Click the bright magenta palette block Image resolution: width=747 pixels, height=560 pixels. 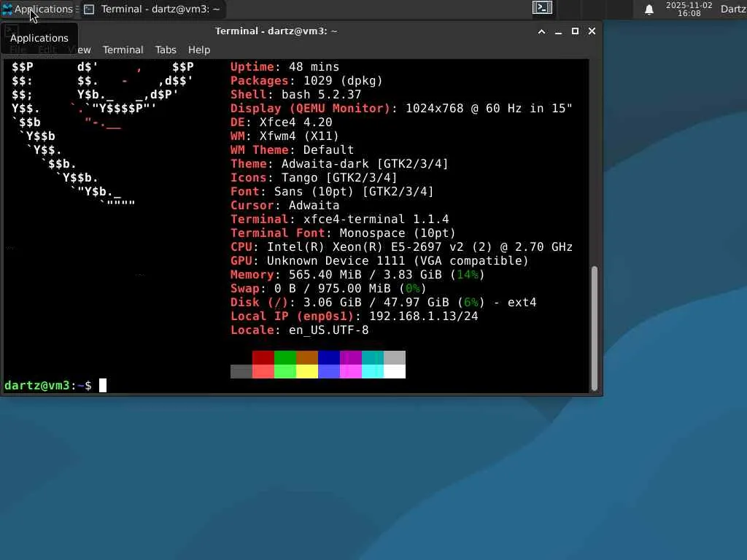tap(351, 371)
